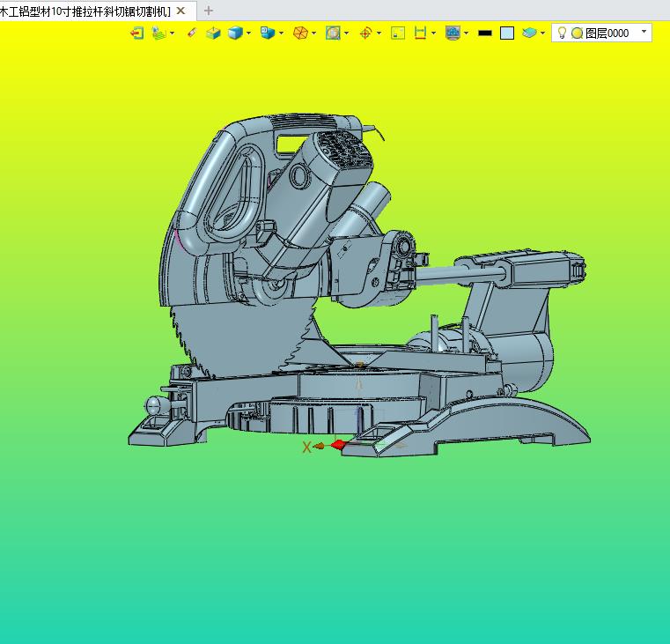Click the red crosshair target icon
Image resolution: width=670 pixels, height=644 pixels.
click(365, 33)
